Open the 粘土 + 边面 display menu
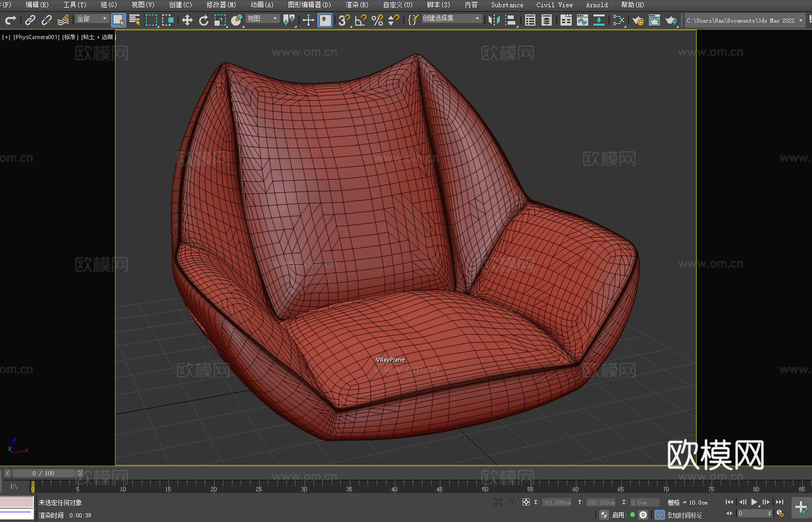Image resolution: width=812 pixels, height=522 pixels. (x=98, y=37)
